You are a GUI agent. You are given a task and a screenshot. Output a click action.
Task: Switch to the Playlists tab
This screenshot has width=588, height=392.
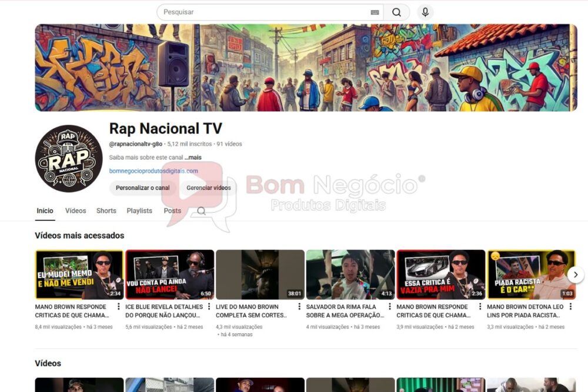(x=139, y=210)
